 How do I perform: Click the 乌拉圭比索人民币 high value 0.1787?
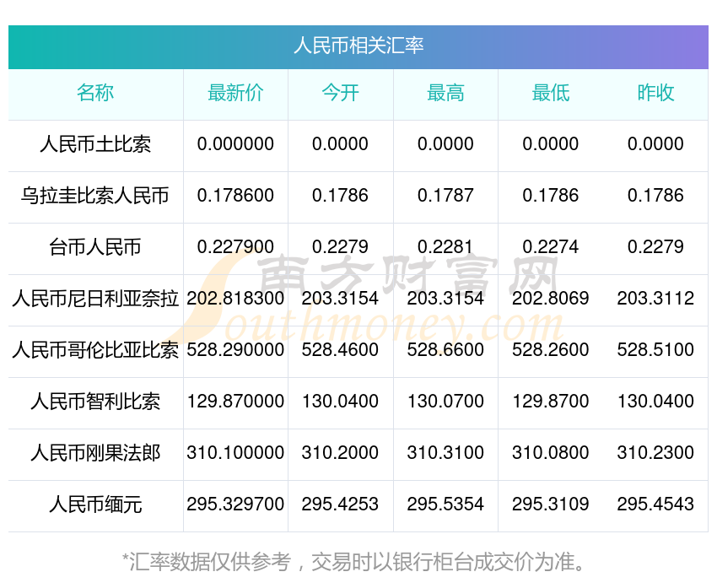(445, 196)
